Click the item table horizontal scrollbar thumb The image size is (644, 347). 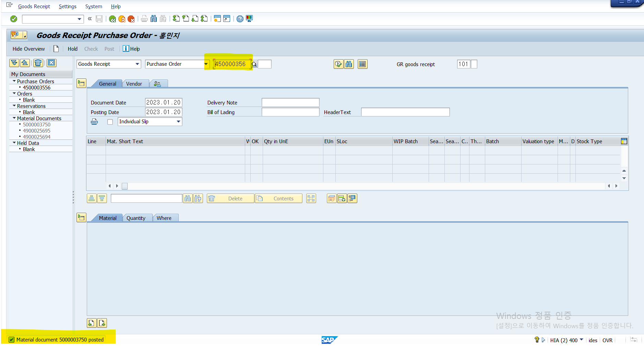pyautogui.click(x=125, y=186)
